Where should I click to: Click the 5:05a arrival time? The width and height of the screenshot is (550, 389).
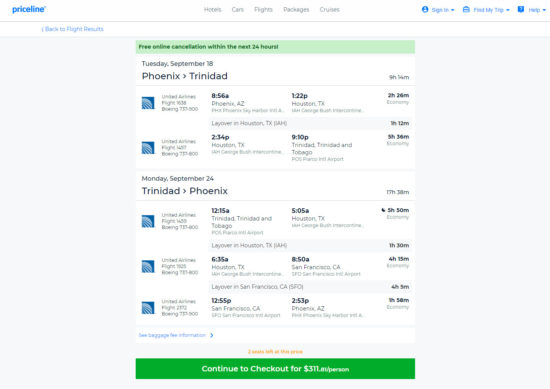pos(300,211)
